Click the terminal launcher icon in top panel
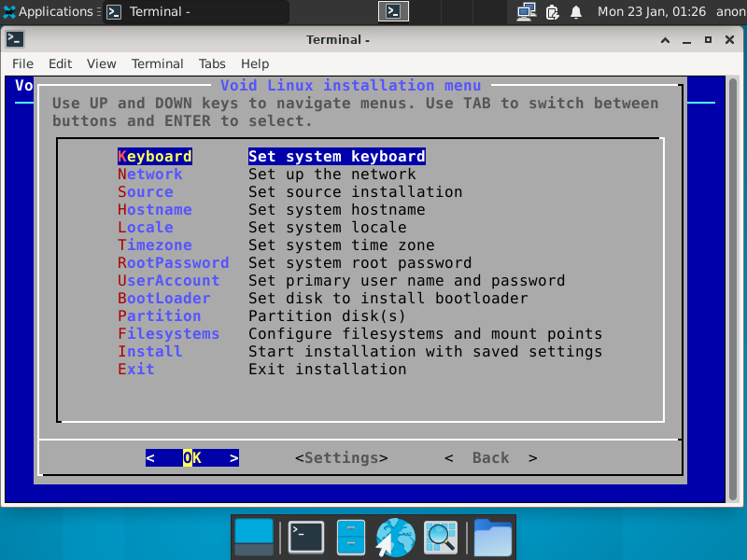 (393, 11)
